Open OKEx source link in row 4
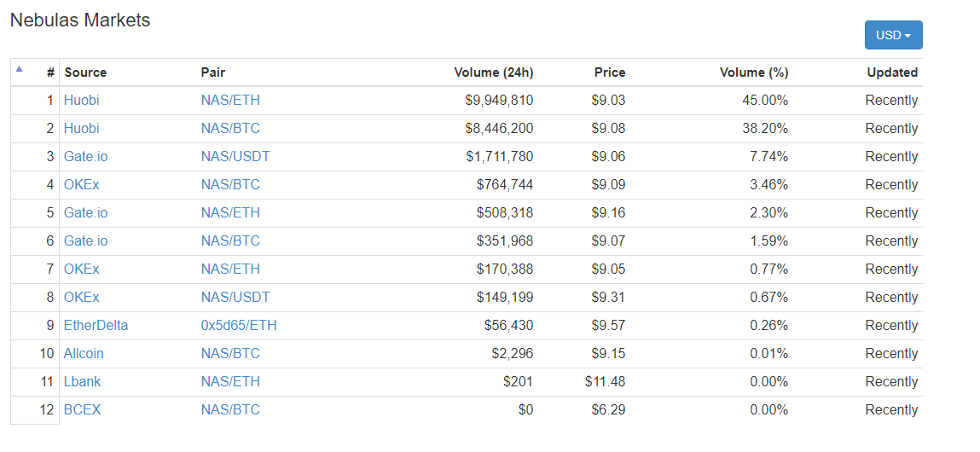Viewport: 980px width, 452px height. click(x=81, y=185)
